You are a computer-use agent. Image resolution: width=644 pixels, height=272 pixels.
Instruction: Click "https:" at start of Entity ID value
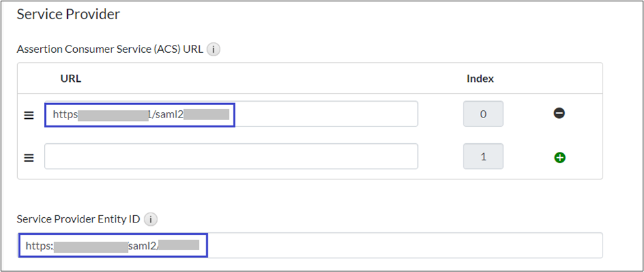click(39, 246)
